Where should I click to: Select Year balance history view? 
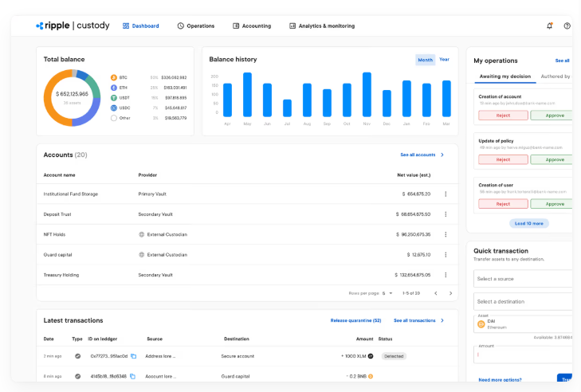click(444, 59)
